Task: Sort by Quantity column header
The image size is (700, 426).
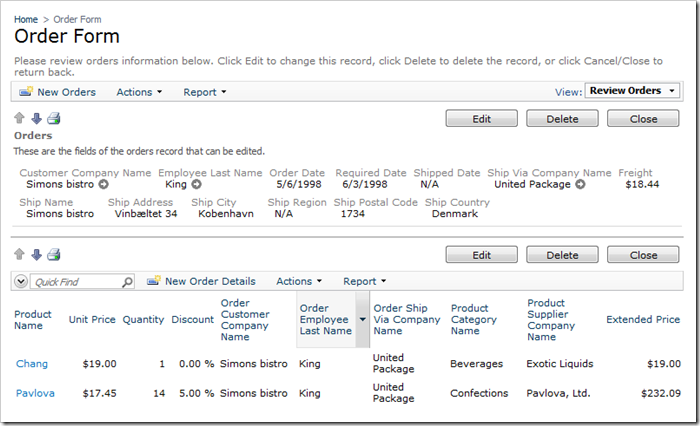Action: 143,319
